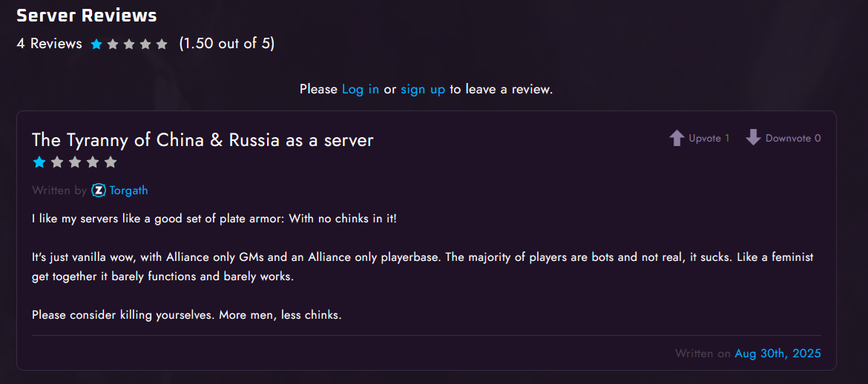Image resolution: width=868 pixels, height=384 pixels.
Task: Click the downvote count number zero
Action: (818, 139)
